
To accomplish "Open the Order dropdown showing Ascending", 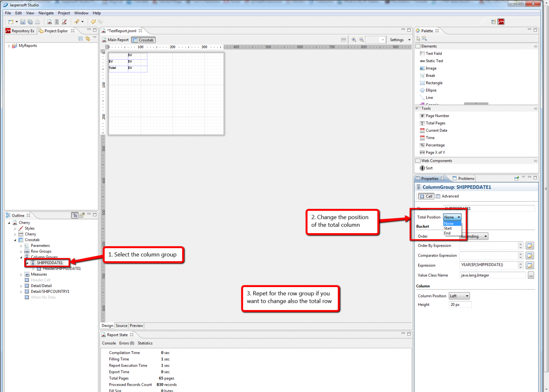I will pos(474,236).
